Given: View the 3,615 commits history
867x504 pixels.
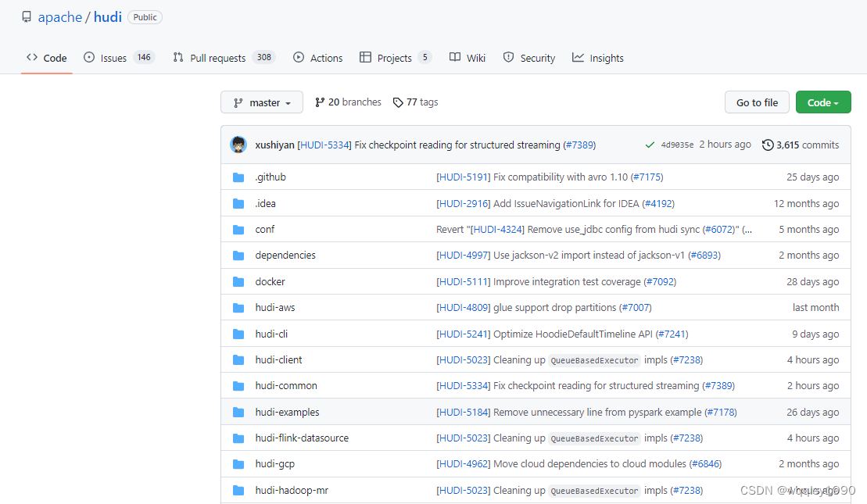Looking at the screenshot, I should [x=801, y=145].
